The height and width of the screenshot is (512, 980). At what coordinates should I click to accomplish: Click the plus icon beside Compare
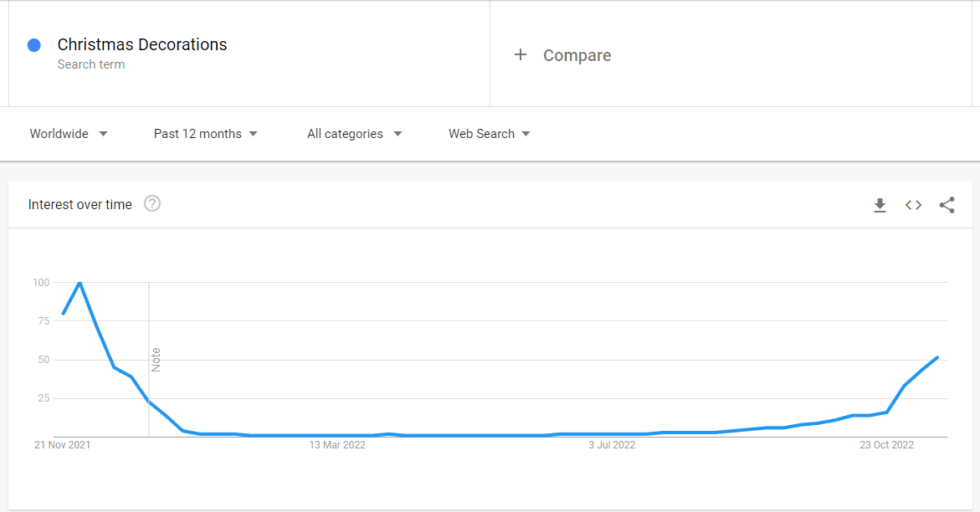(520, 55)
